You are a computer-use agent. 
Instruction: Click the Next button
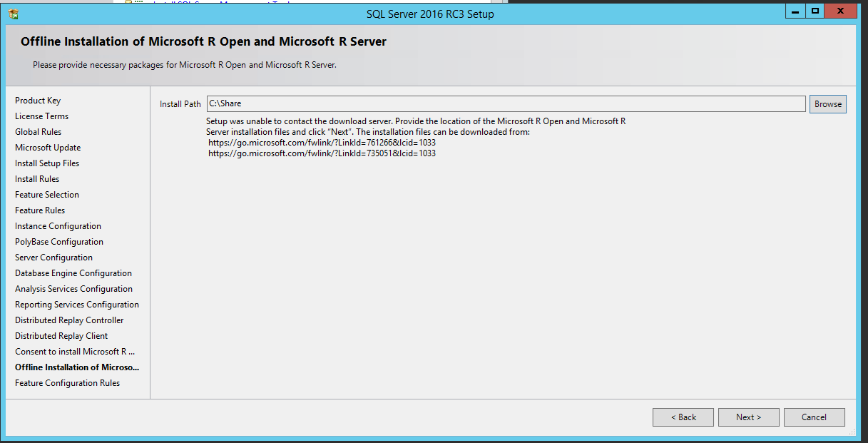click(748, 417)
